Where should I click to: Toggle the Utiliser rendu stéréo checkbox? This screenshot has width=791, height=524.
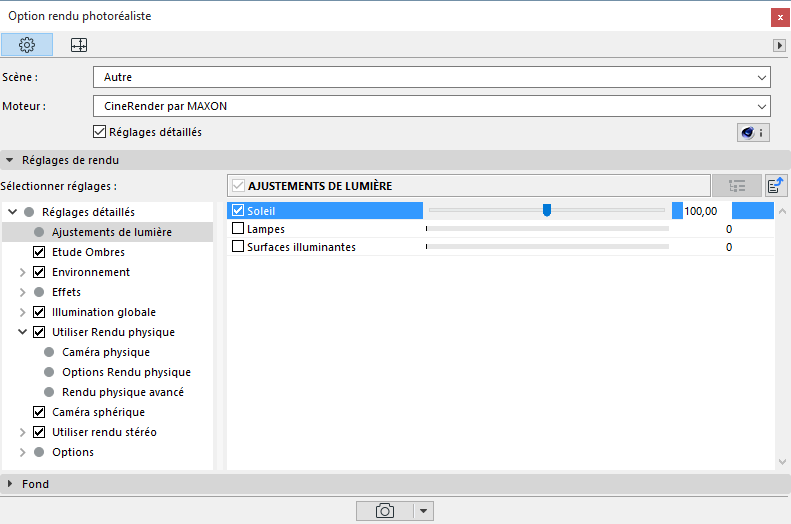39,432
